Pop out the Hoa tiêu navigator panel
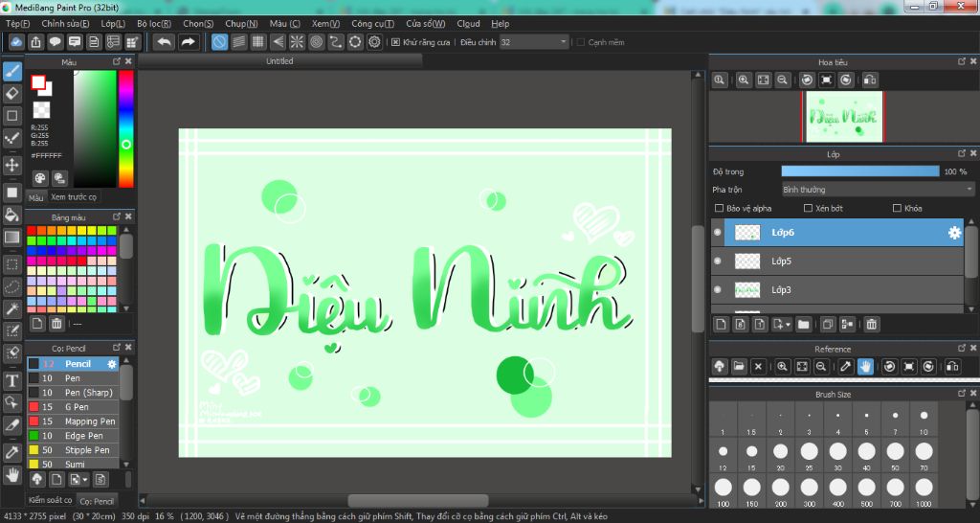Screen dimensions: 980x523 (x=961, y=61)
